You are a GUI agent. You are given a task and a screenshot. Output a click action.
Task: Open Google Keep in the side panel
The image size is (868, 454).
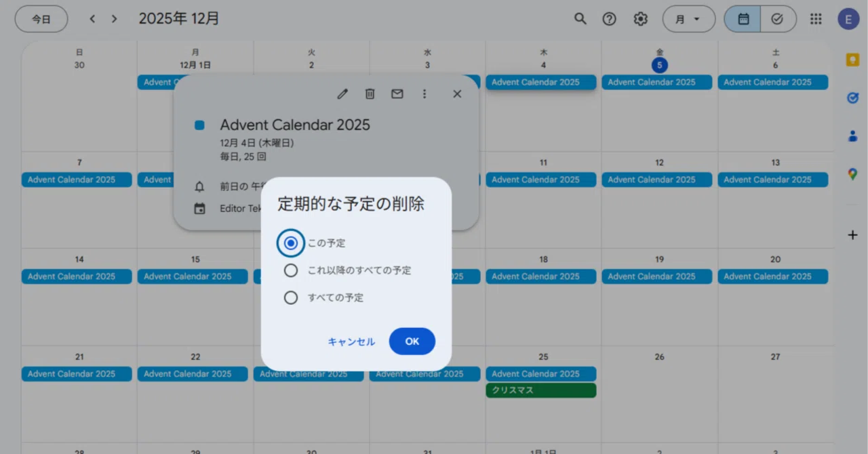click(x=852, y=60)
